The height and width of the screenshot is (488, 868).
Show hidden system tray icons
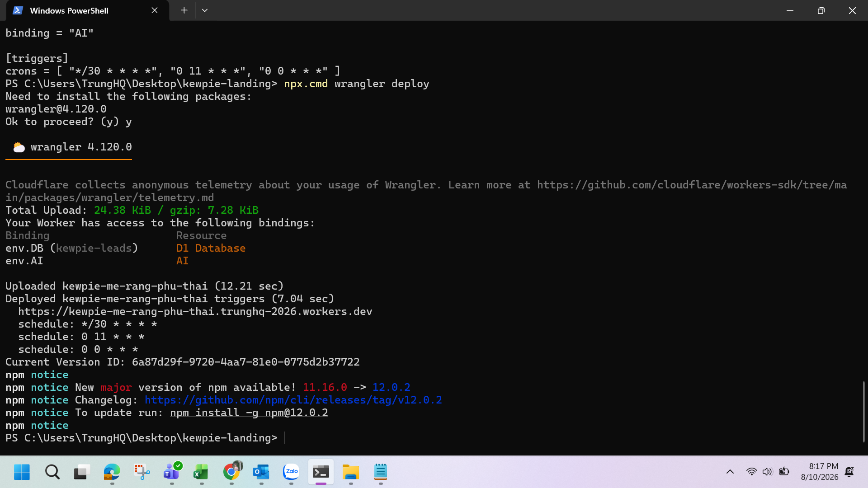(x=730, y=472)
